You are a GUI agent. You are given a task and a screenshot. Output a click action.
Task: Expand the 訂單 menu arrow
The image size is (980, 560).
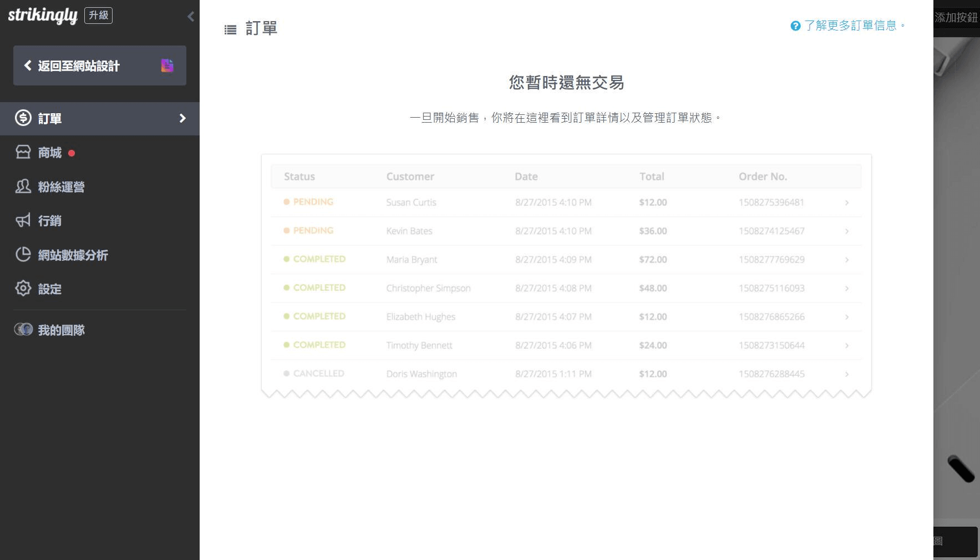pos(181,118)
